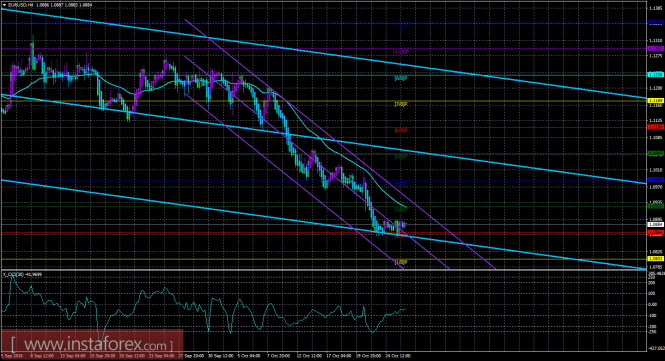Image resolution: width=665 pixels, height=361 pixels.
Task: Click the purple highlighted price tag on axis
Action: 656,48
